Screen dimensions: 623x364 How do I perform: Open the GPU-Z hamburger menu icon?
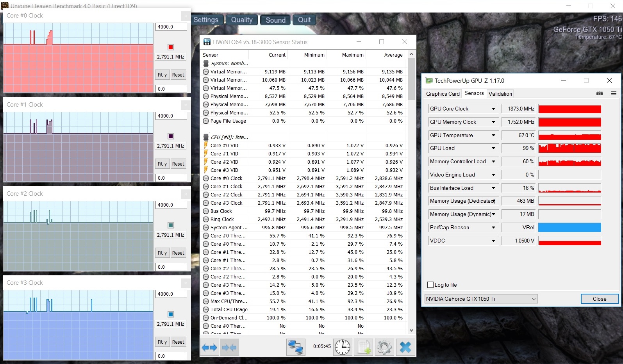[x=614, y=93]
